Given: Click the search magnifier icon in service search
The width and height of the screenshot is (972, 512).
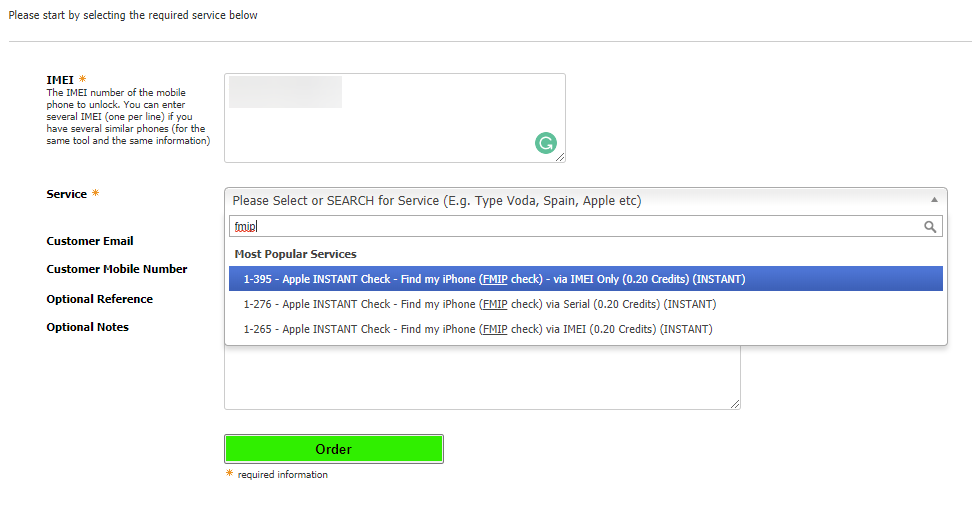Looking at the screenshot, I should pyautogui.click(x=930, y=227).
